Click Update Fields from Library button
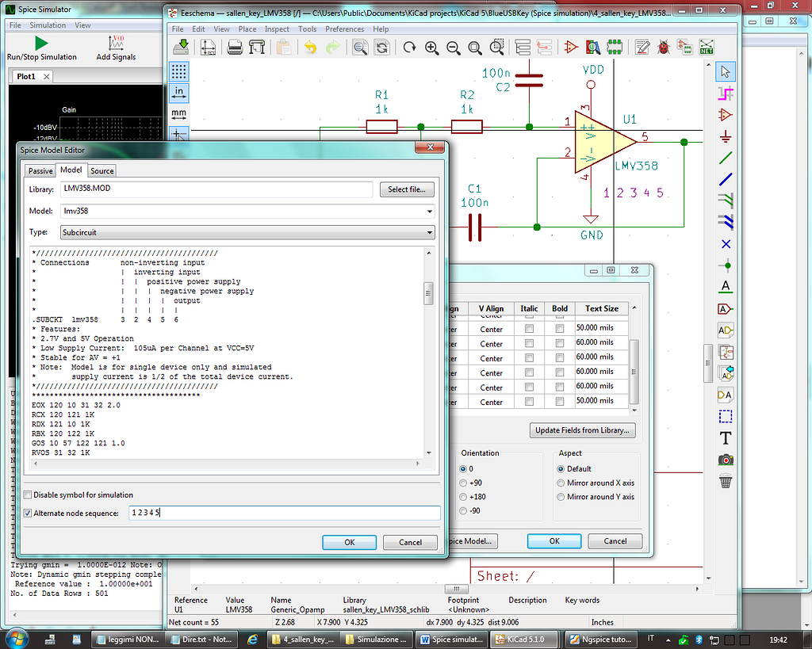812x649 pixels. [582, 430]
